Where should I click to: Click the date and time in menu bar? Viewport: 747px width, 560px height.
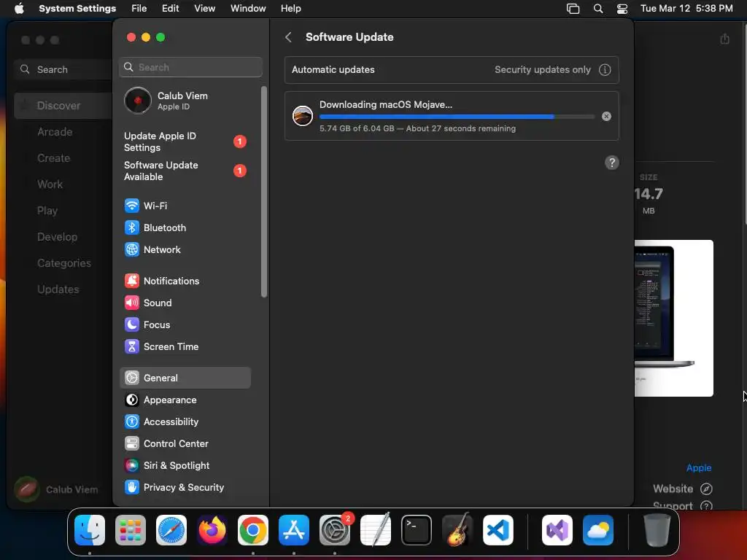[686, 9]
